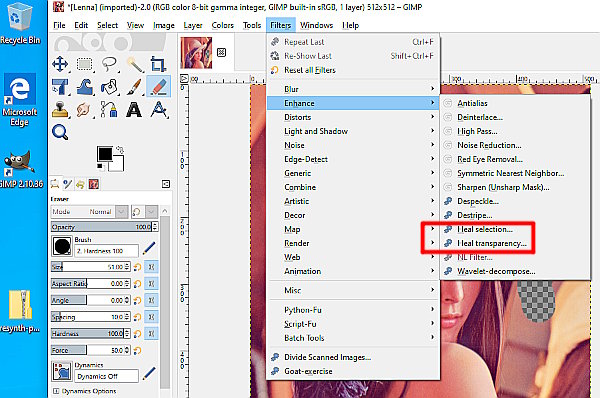The image size is (600, 398).
Task: Select the Unified Transform tool
Action: [60, 87]
